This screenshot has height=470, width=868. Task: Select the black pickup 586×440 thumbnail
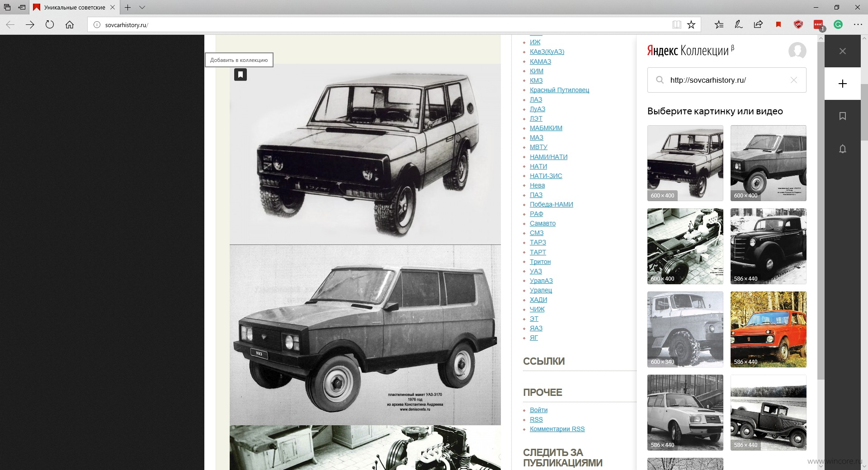coord(769,246)
